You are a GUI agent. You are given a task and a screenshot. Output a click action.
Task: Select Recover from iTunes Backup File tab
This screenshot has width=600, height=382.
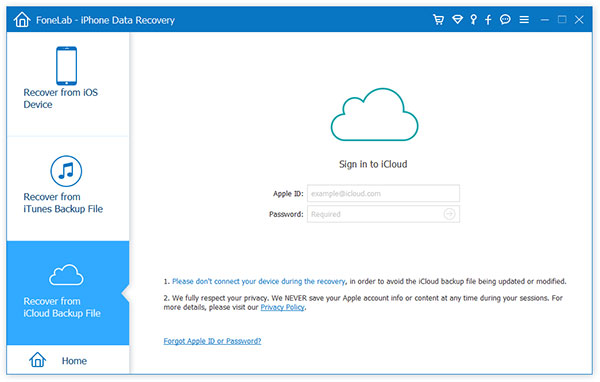(x=68, y=188)
